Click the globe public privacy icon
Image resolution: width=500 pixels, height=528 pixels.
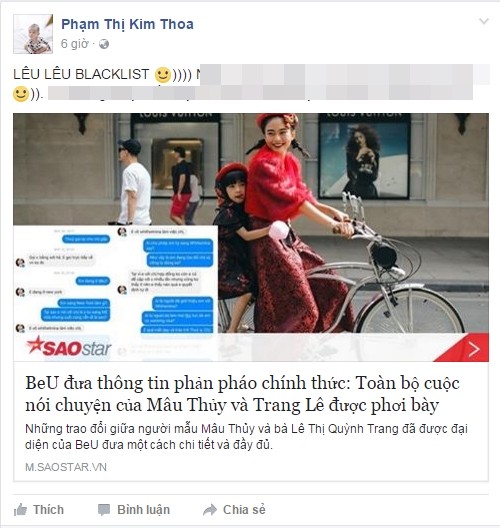104,44
